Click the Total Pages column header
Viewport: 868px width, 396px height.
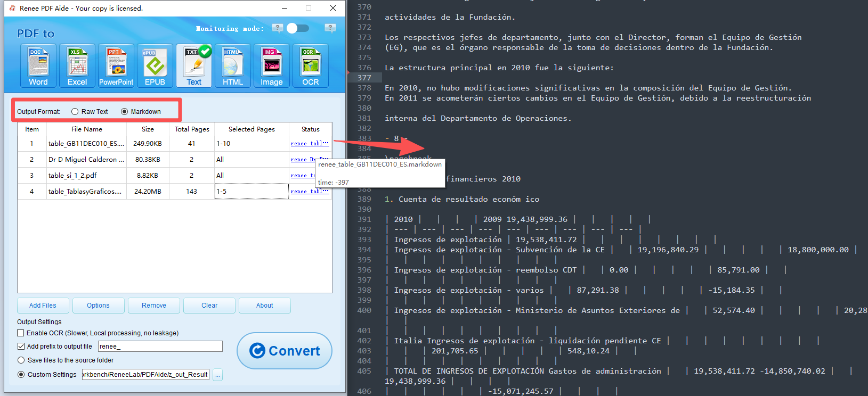pos(192,129)
